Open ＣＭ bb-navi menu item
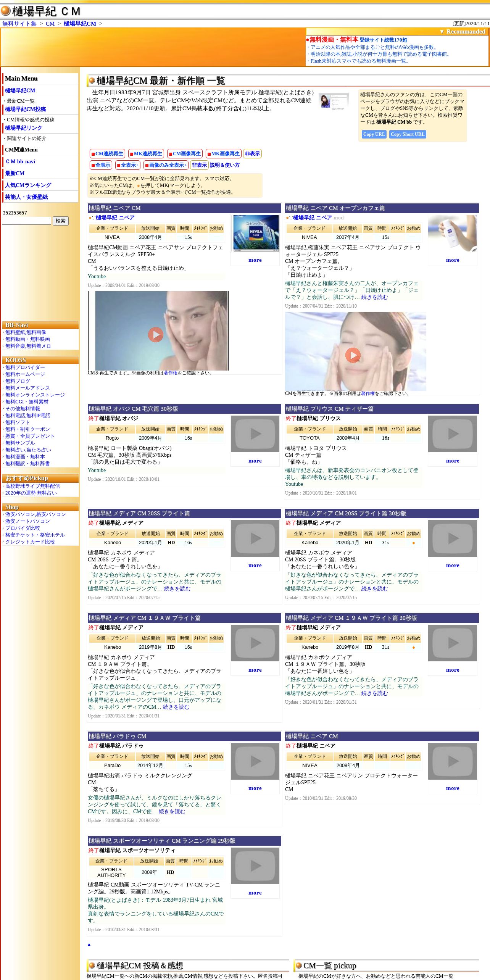Screen dimensions: 490x980 pyautogui.click(x=20, y=161)
